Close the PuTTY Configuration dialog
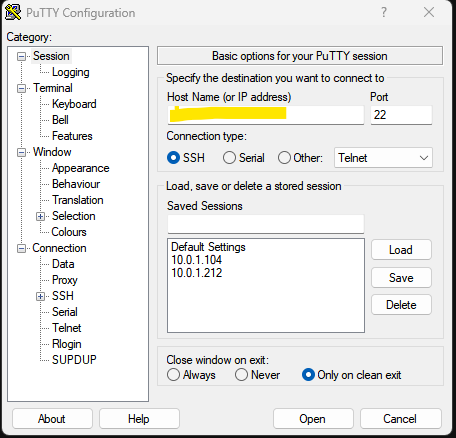456x438 pixels. pos(429,12)
